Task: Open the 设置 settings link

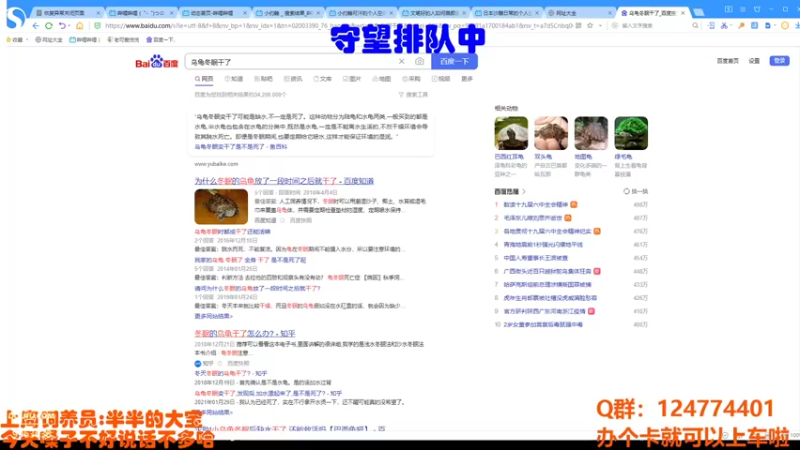Action: coord(754,61)
